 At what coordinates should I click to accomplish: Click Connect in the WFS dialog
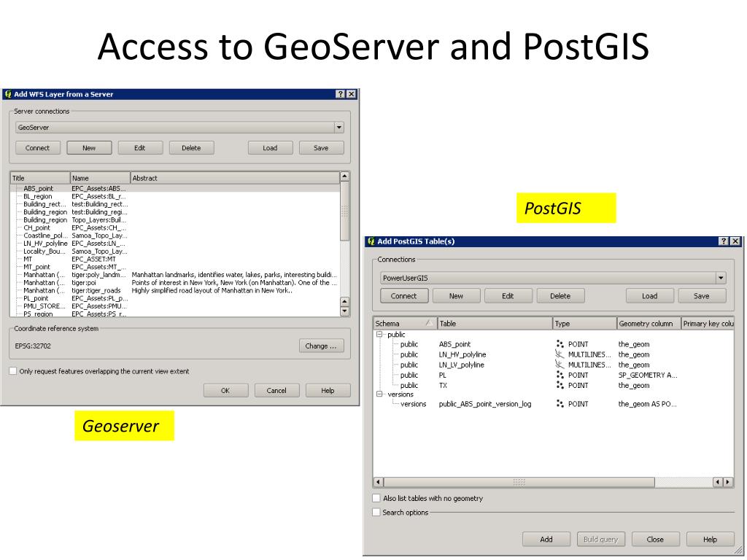pos(38,148)
